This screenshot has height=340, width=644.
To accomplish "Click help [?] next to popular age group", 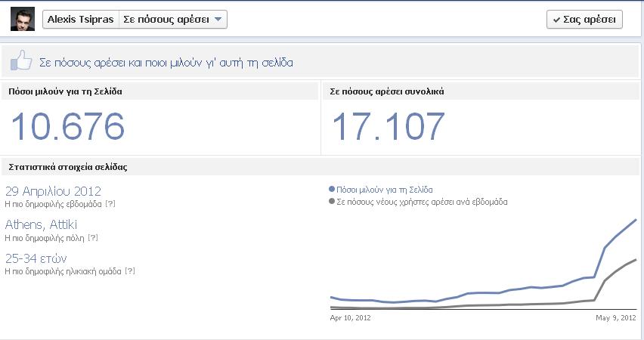I will pos(129,270).
